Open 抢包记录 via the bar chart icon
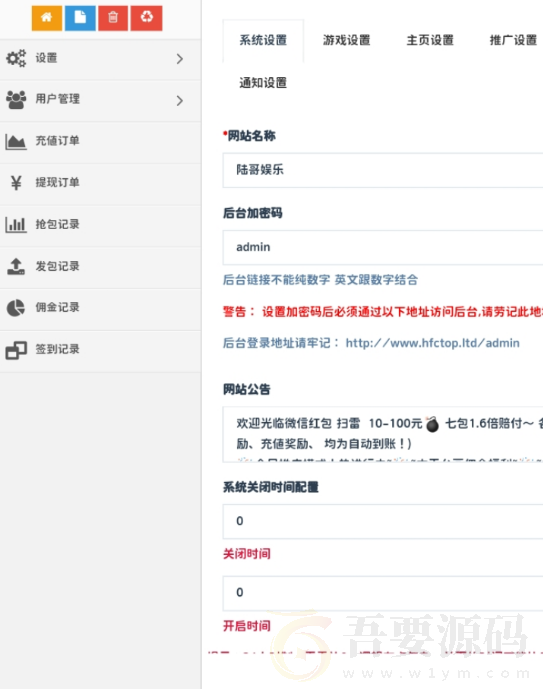543x689 pixels. (16, 225)
